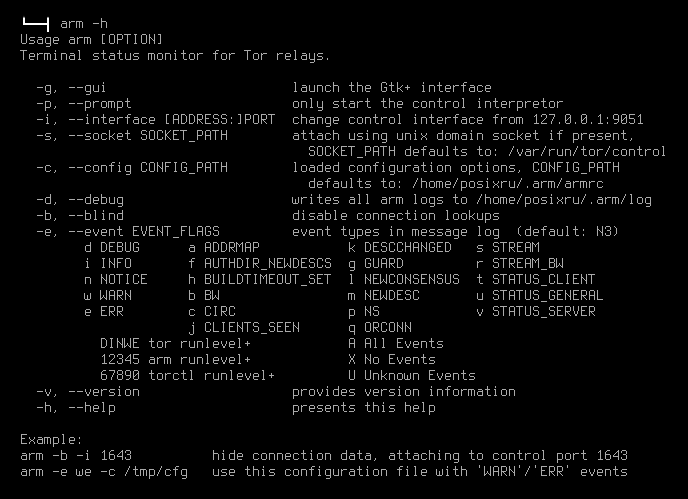The height and width of the screenshot is (499, 688).
Task: Click the CLIENTS_SEEN event flag
Action: [244, 327]
